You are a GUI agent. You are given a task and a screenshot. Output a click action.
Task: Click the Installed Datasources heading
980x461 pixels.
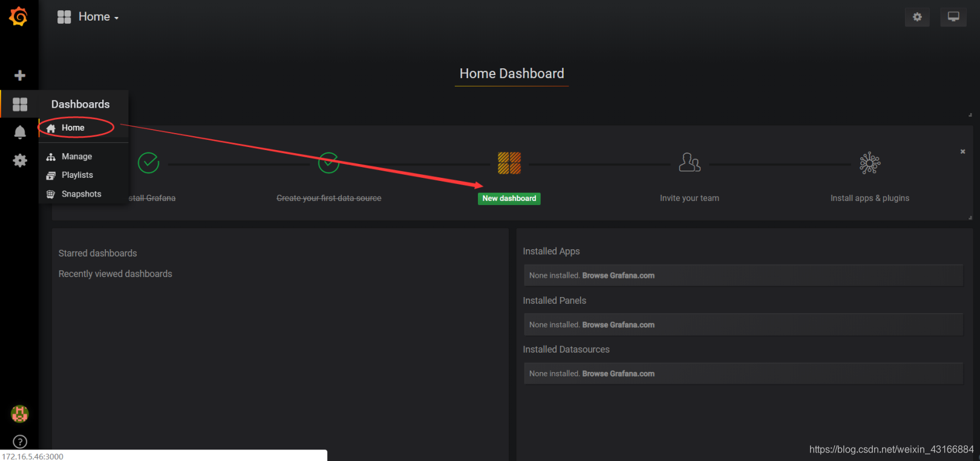coord(566,349)
